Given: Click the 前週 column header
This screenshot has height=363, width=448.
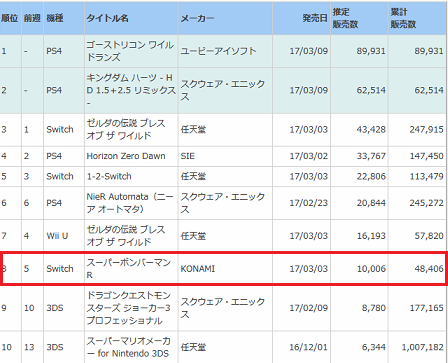Looking at the screenshot, I should (32, 18).
